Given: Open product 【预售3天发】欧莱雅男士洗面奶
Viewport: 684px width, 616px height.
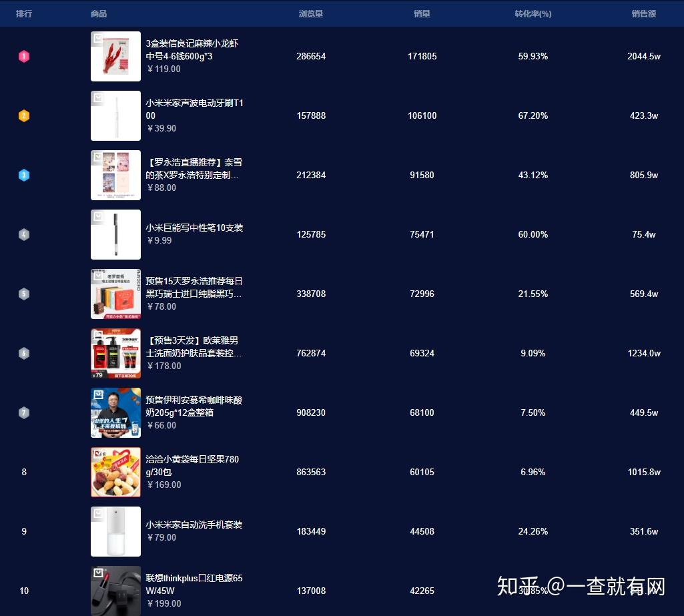Looking at the screenshot, I should [194, 346].
